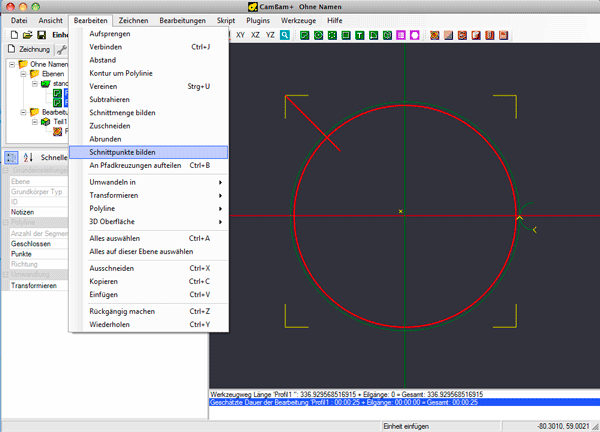Collapse the 'Ohne Namen' tree node

[x=11, y=64]
